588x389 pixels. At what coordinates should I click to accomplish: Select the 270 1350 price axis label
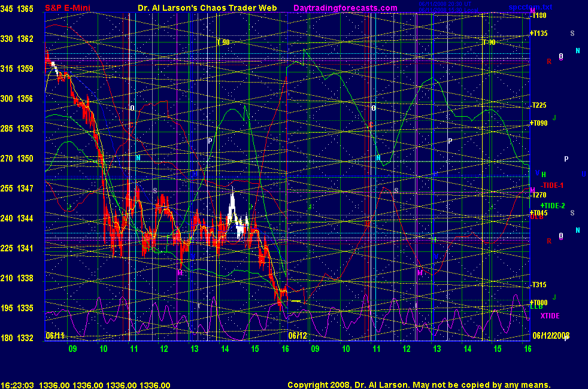click(17, 159)
